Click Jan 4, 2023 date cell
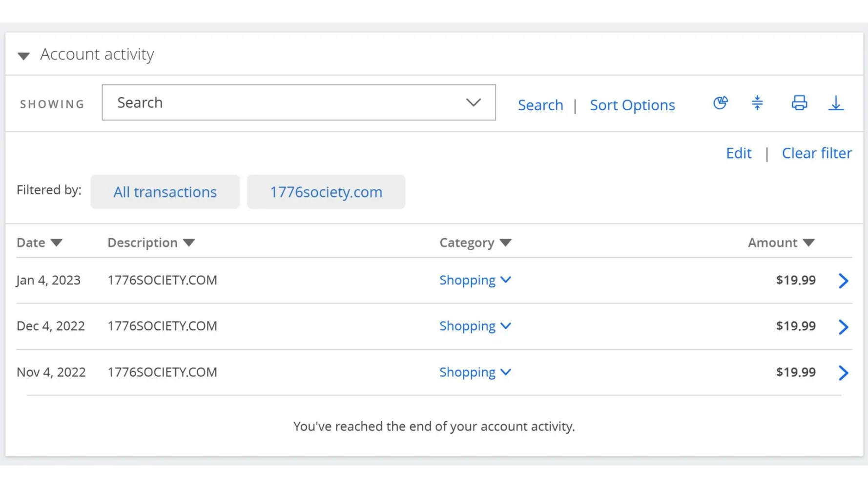This screenshot has height=488, width=868. pyautogui.click(x=48, y=280)
